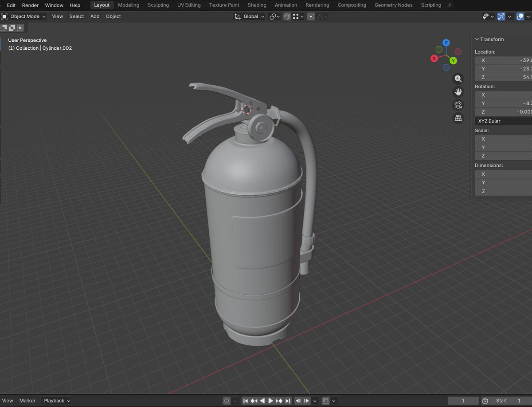This screenshot has height=407, width=532.
Task: Switch to the Geometry Nodes tab
Action: tap(393, 5)
